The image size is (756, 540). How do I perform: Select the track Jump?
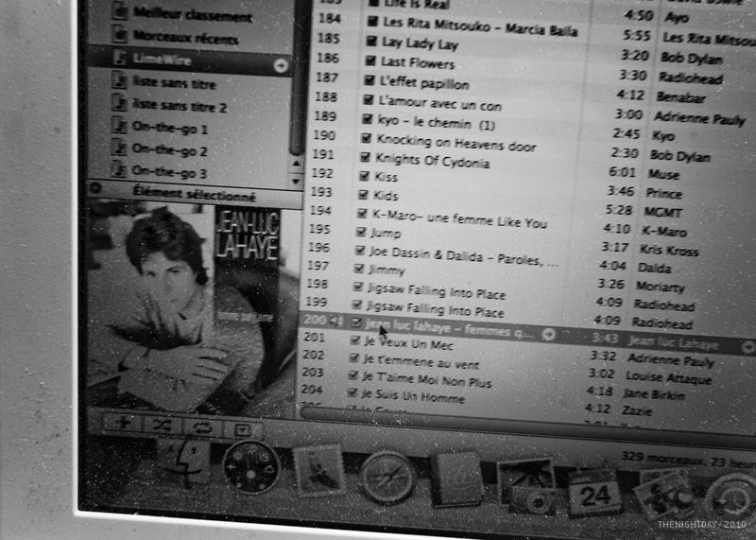(386, 234)
